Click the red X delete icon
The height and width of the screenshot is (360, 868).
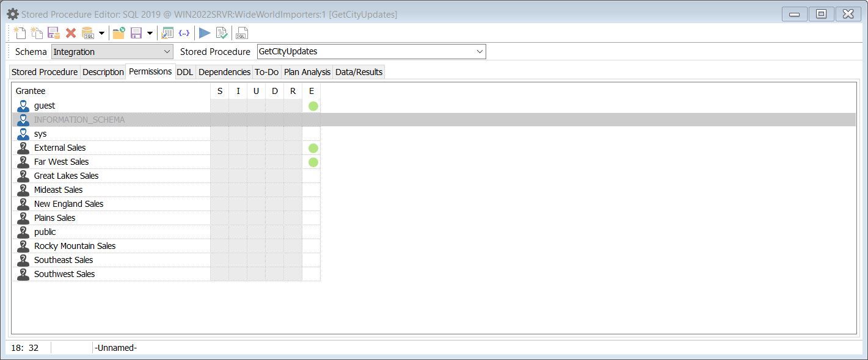coord(71,33)
